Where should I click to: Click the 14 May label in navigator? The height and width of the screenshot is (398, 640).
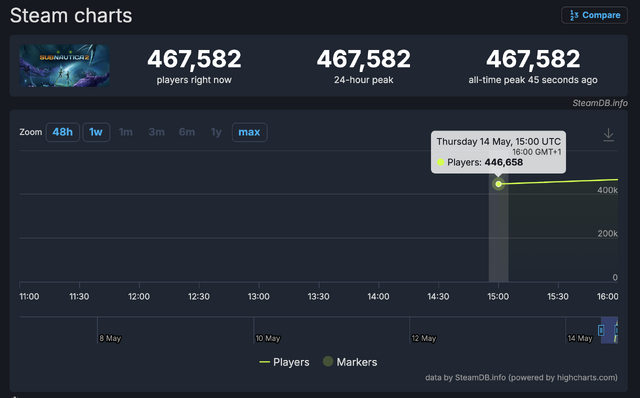(x=580, y=338)
